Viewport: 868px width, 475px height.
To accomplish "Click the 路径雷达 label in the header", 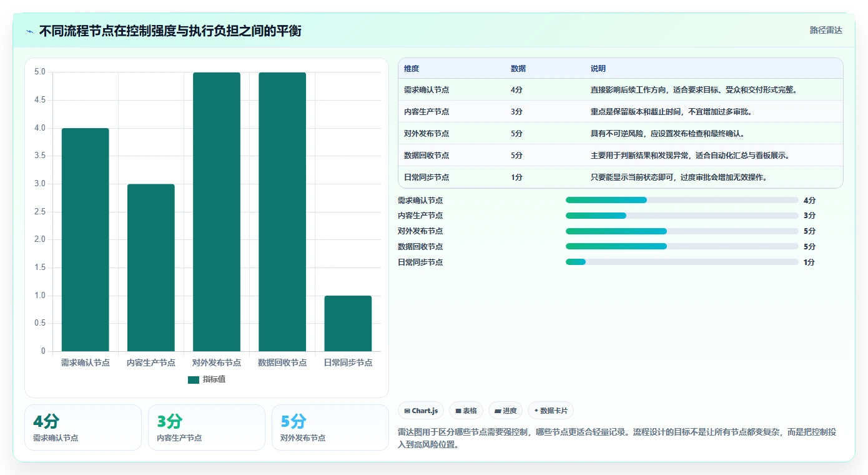I will coord(826,30).
